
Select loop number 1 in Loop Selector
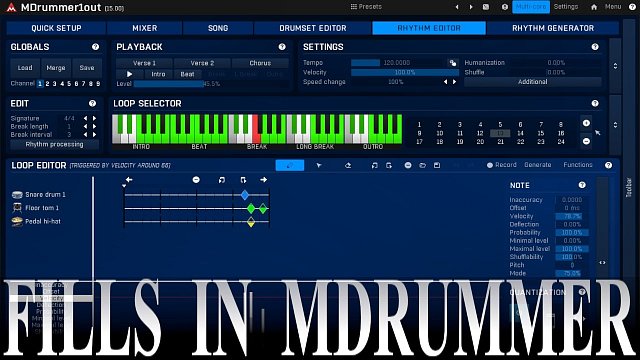click(x=419, y=124)
